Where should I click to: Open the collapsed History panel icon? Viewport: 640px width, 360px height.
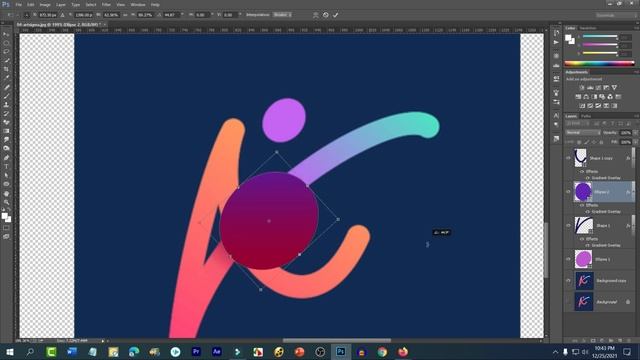[556, 33]
